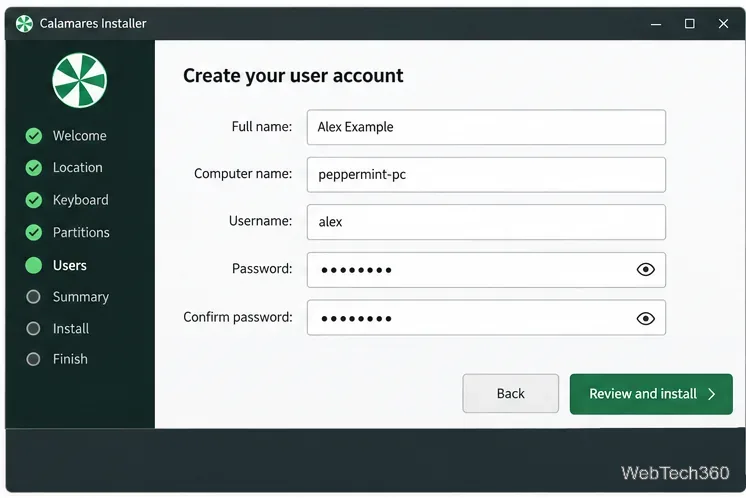
Task: Close the Calamares Installer window
Action: (x=723, y=23)
